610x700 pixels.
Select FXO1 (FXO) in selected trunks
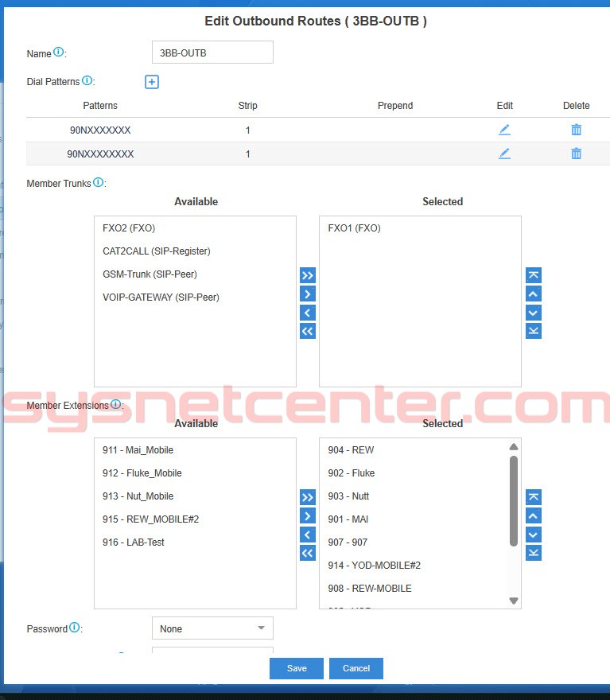pos(354,228)
